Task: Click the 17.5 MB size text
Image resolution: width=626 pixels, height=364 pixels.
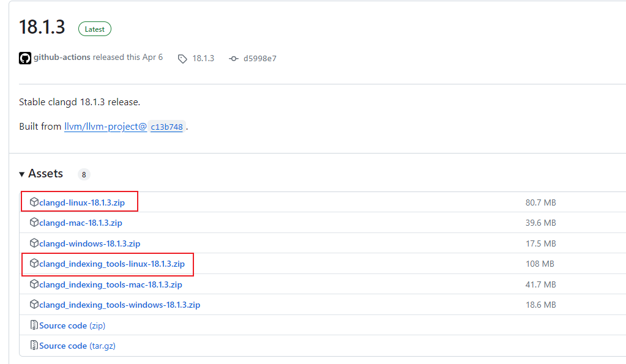Action: [x=540, y=244]
